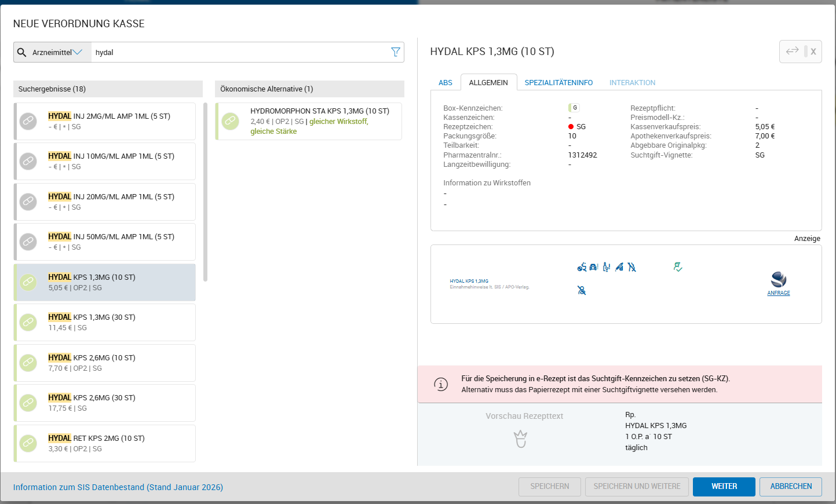Click SPEICHERN UND WEITERE button
Screen dimensions: 836x504
(x=637, y=487)
